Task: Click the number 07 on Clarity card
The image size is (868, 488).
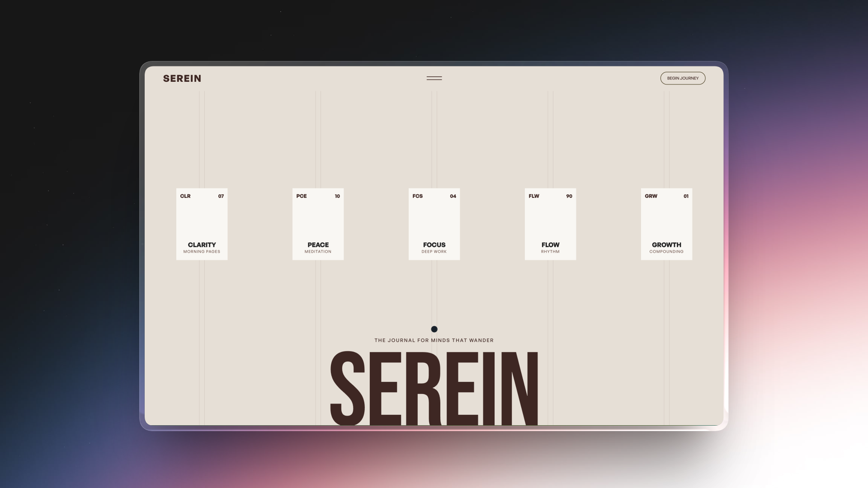Action: tap(221, 196)
